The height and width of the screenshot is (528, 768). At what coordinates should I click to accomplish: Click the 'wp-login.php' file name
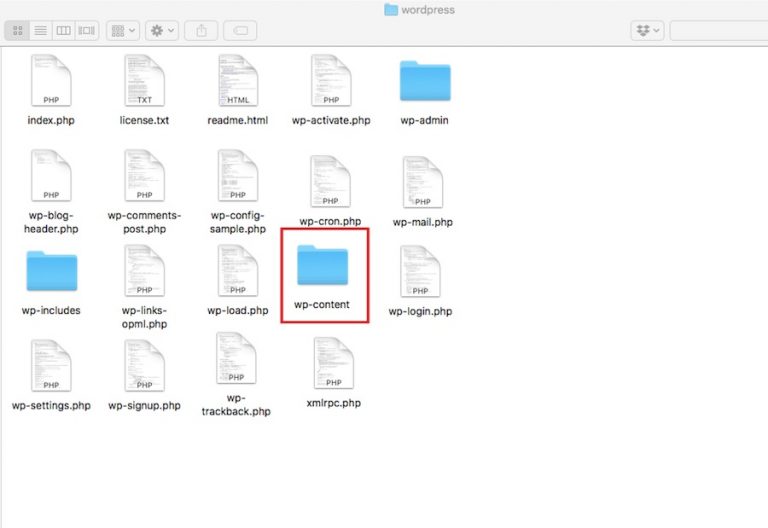[420, 312]
